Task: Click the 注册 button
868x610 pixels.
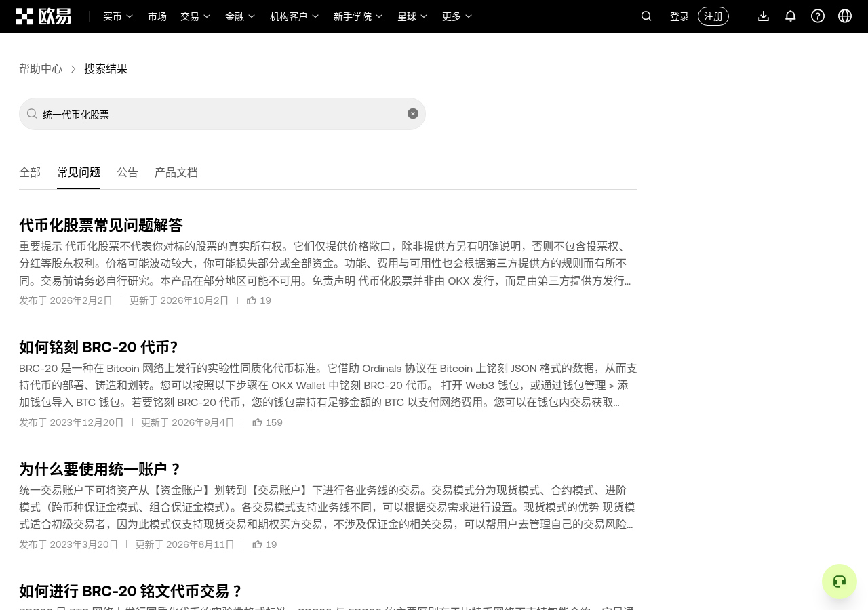Action: click(713, 16)
